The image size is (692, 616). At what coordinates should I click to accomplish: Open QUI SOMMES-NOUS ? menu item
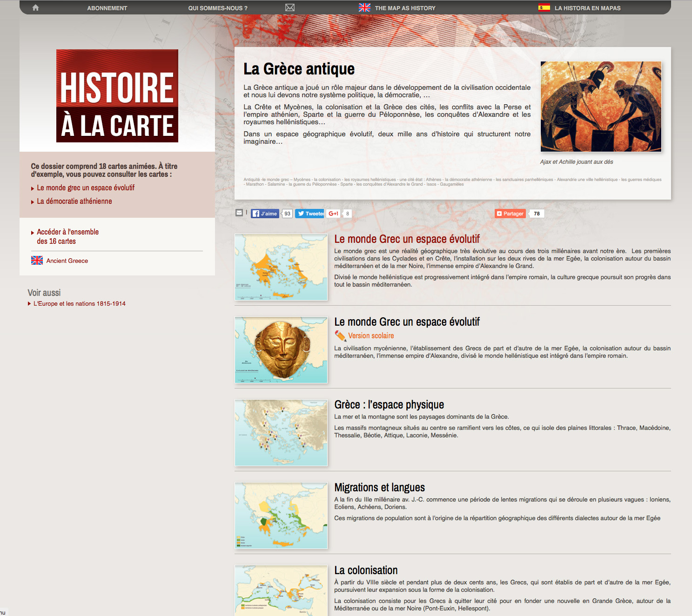click(x=218, y=8)
